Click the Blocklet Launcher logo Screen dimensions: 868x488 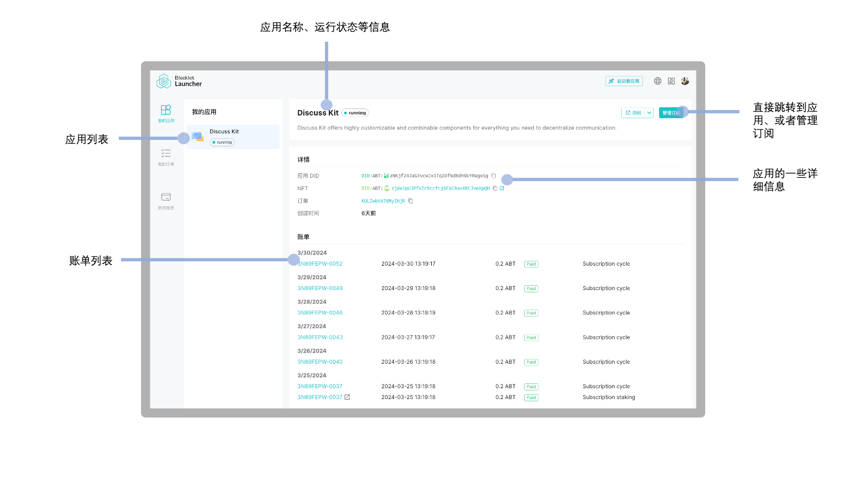click(x=179, y=81)
